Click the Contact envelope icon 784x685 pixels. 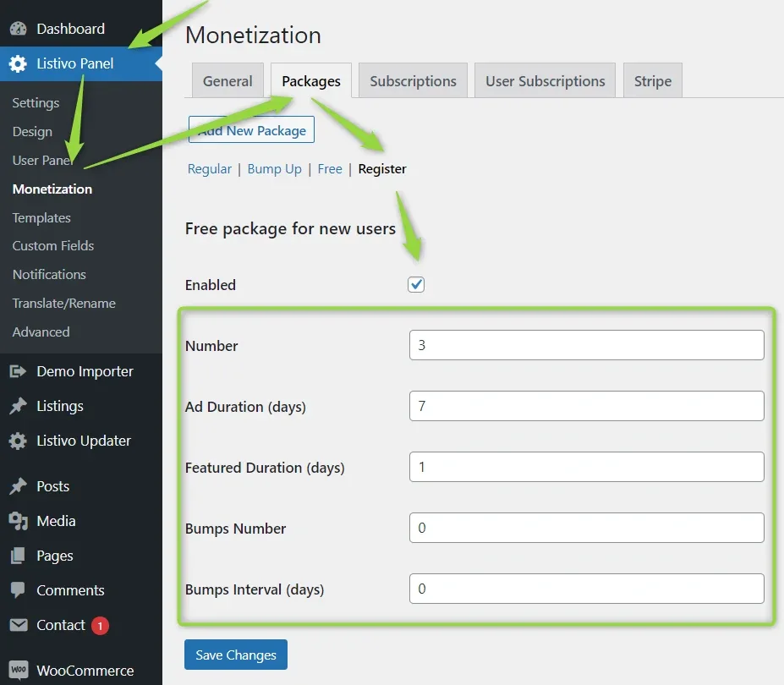point(19,625)
